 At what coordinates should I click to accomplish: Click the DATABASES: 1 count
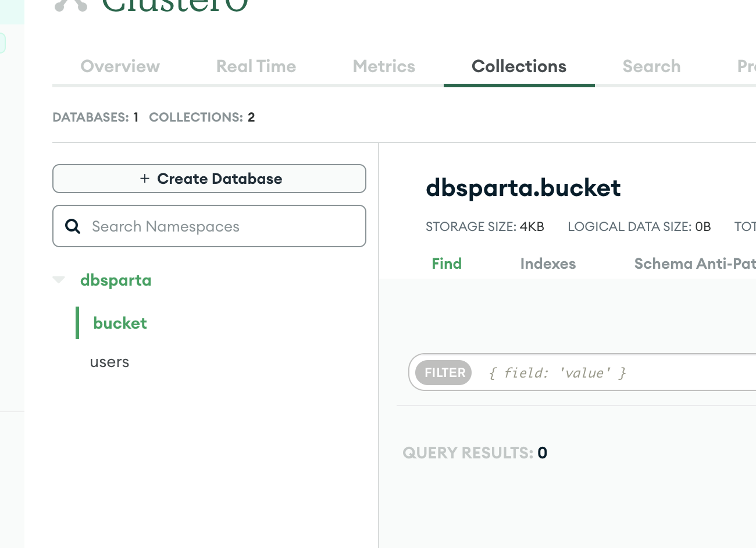click(x=95, y=117)
